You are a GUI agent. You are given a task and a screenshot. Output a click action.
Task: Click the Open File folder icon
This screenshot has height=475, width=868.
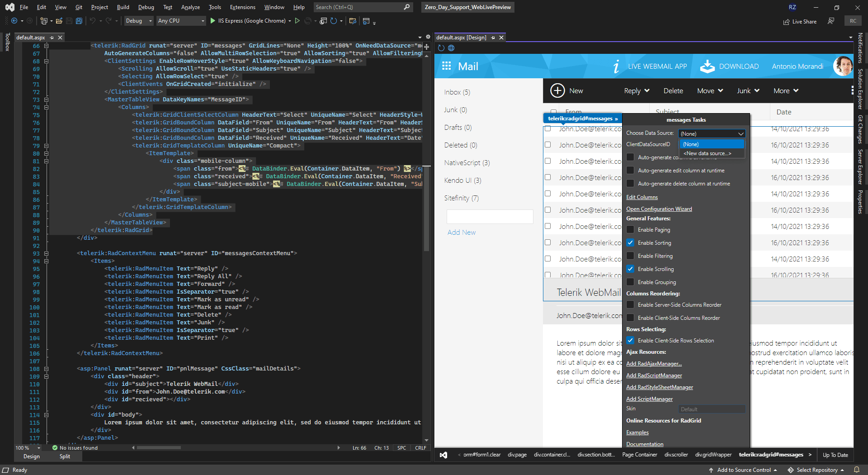pyautogui.click(x=59, y=21)
